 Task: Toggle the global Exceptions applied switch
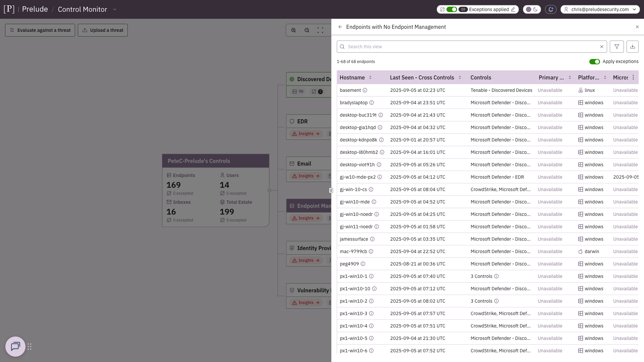pos(451,9)
